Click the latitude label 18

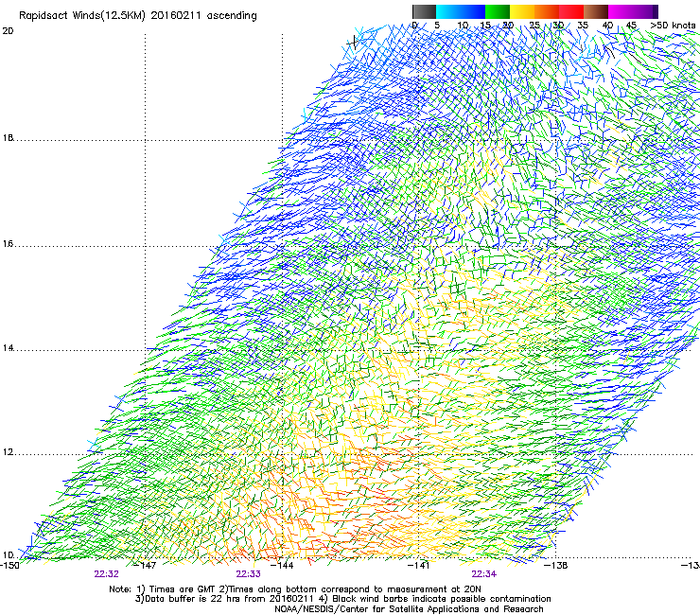8,138
